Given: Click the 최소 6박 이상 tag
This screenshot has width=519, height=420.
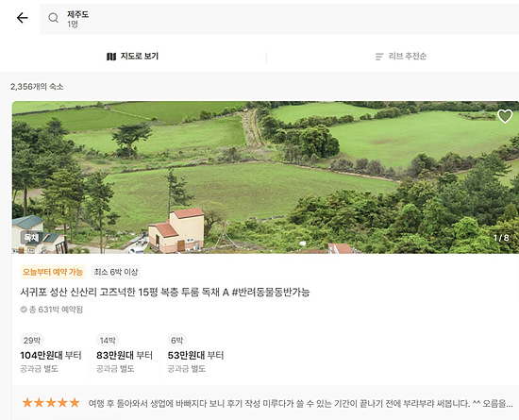Looking at the screenshot, I should pos(116,272).
